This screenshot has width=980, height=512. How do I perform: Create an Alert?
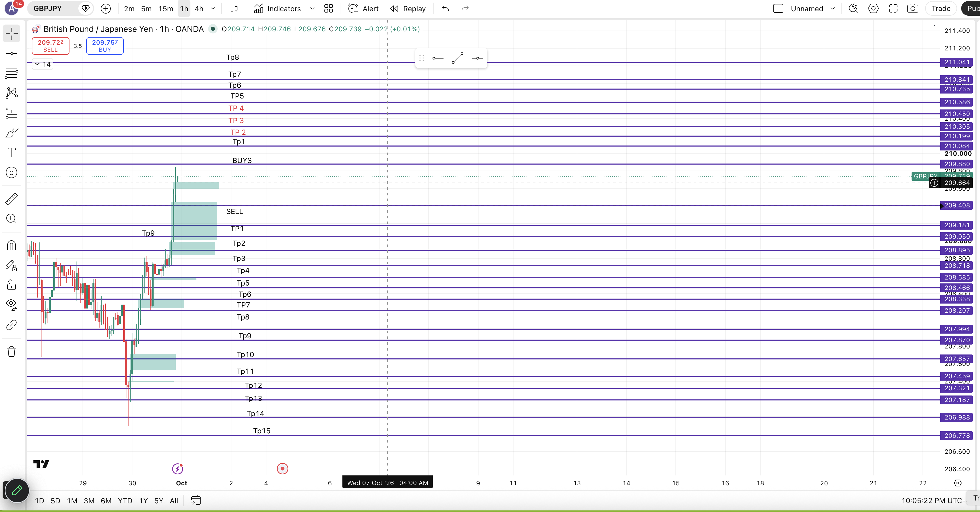[364, 8]
